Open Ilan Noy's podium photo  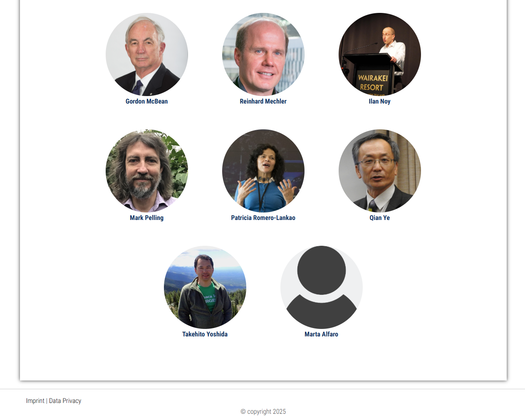(x=380, y=54)
